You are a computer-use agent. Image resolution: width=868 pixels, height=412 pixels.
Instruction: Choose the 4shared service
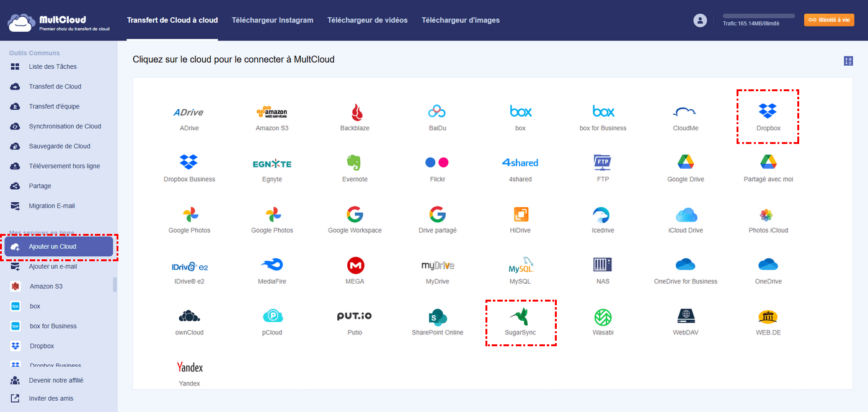point(520,163)
